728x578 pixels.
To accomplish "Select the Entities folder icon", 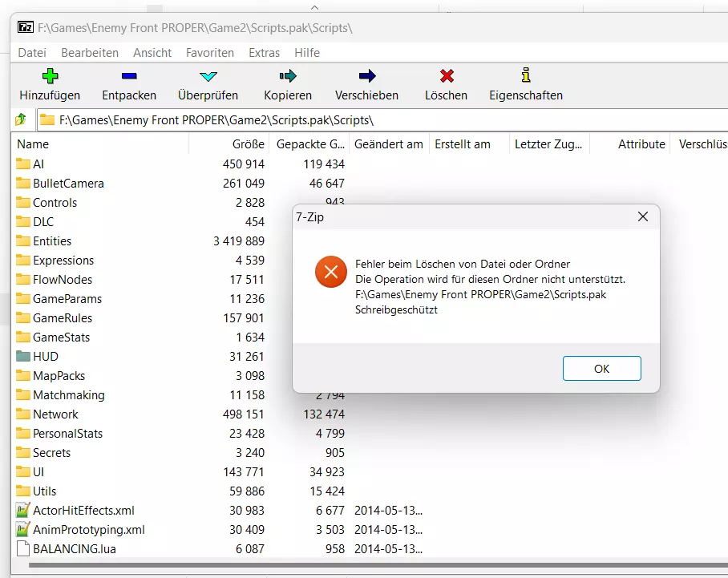I will [x=22, y=241].
